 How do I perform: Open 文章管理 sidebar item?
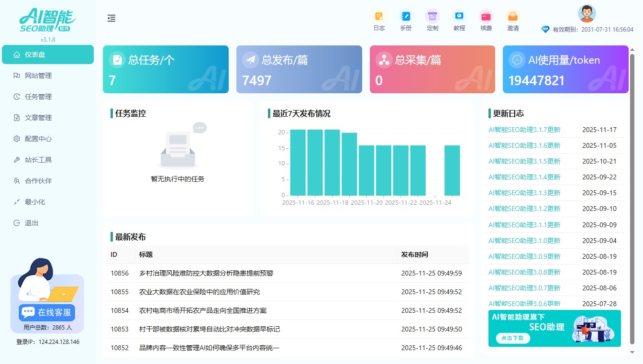click(x=38, y=118)
